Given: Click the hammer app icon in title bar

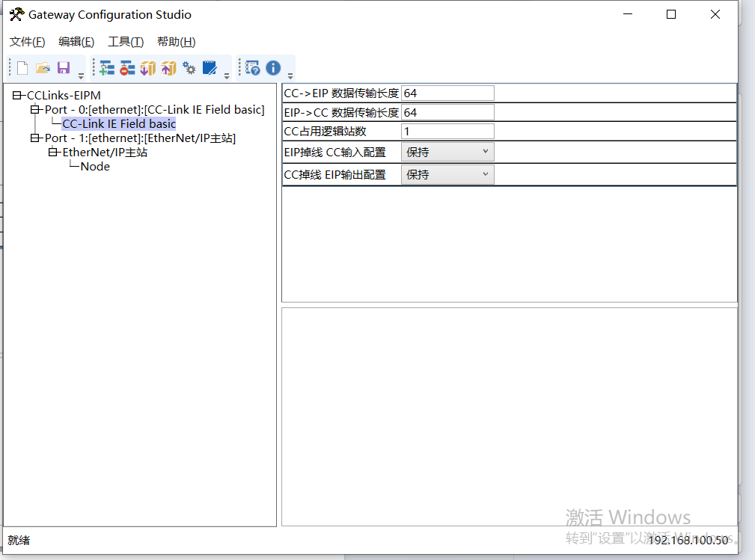Looking at the screenshot, I should (16, 14).
